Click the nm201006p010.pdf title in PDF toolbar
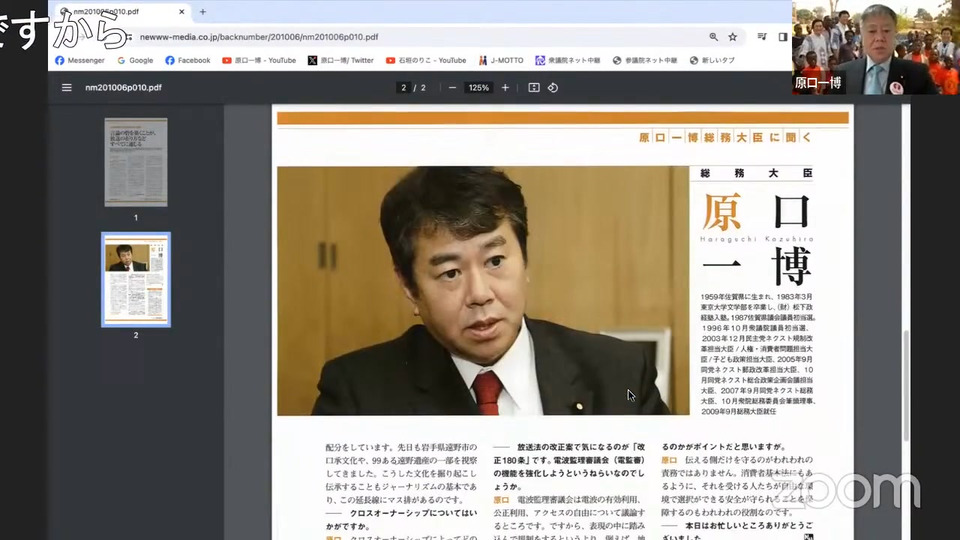Viewport: 960px width, 540px height. click(x=123, y=88)
